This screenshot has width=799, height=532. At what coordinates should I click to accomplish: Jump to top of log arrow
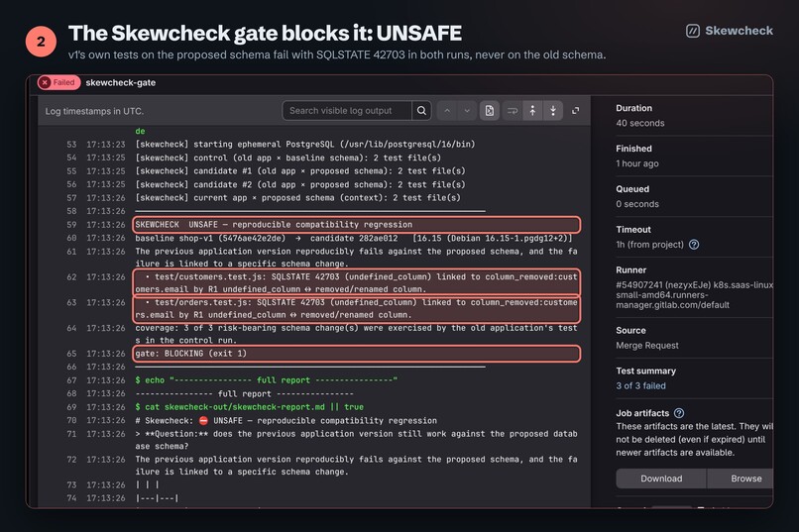pos(532,111)
